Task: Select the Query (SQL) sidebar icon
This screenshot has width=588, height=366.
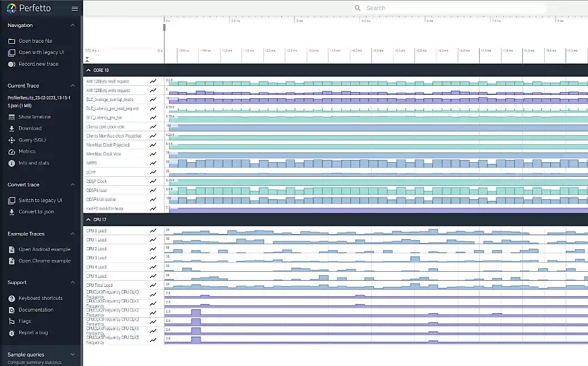Action: click(11, 140)
